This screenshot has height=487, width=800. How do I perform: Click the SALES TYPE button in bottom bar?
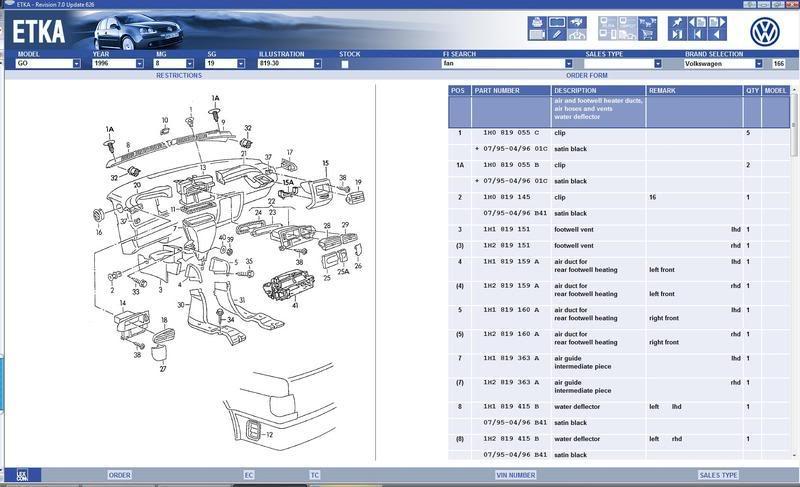point(718,475)
